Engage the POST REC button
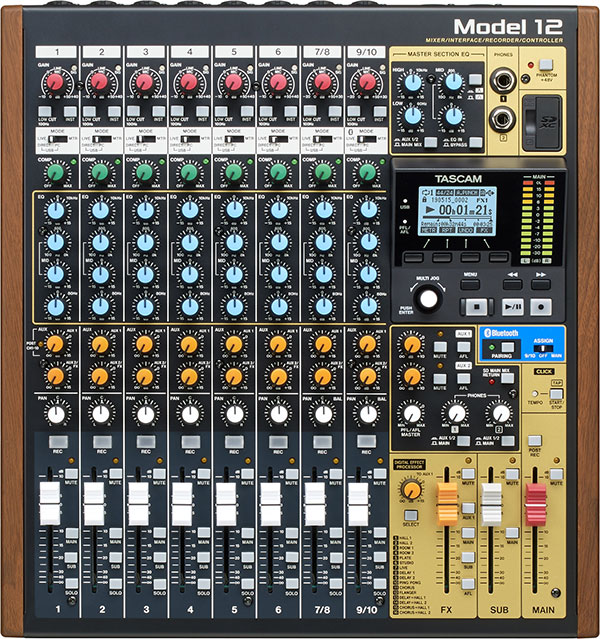600x639 pixels. pos(534,441)
